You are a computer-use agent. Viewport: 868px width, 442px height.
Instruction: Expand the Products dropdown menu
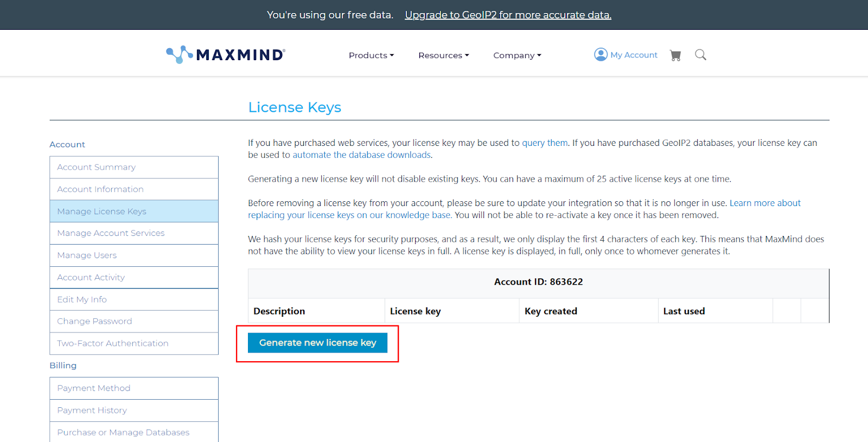[371, 55]
